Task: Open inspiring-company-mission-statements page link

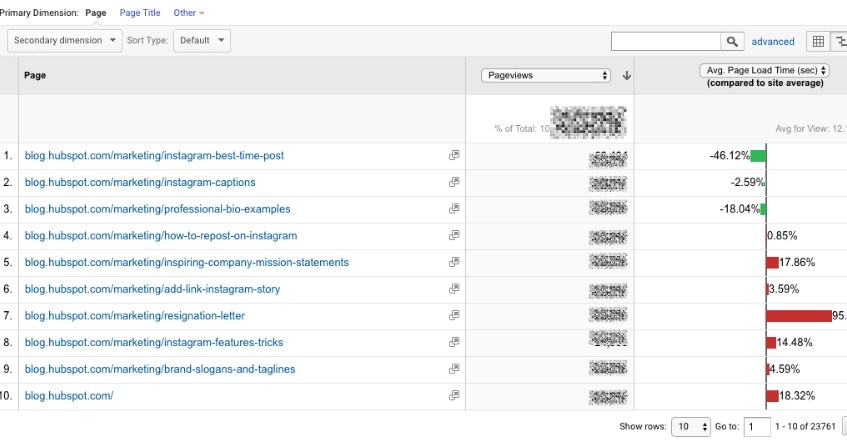Action: tap(187, 263)
